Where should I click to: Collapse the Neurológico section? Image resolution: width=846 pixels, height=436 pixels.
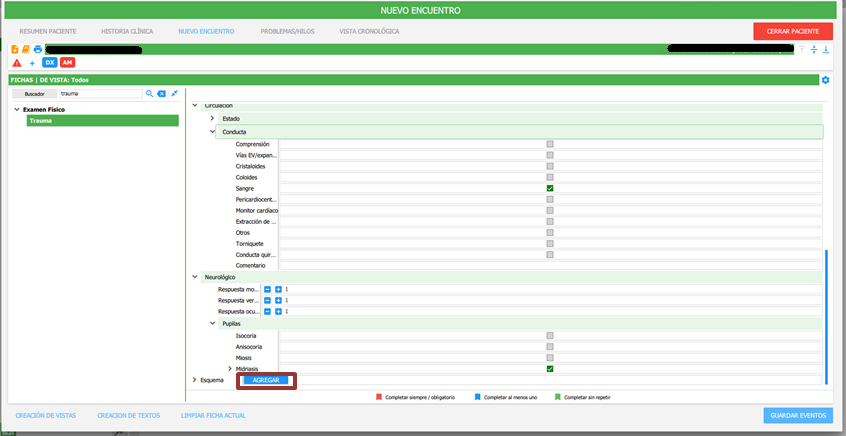click(195, 277)
